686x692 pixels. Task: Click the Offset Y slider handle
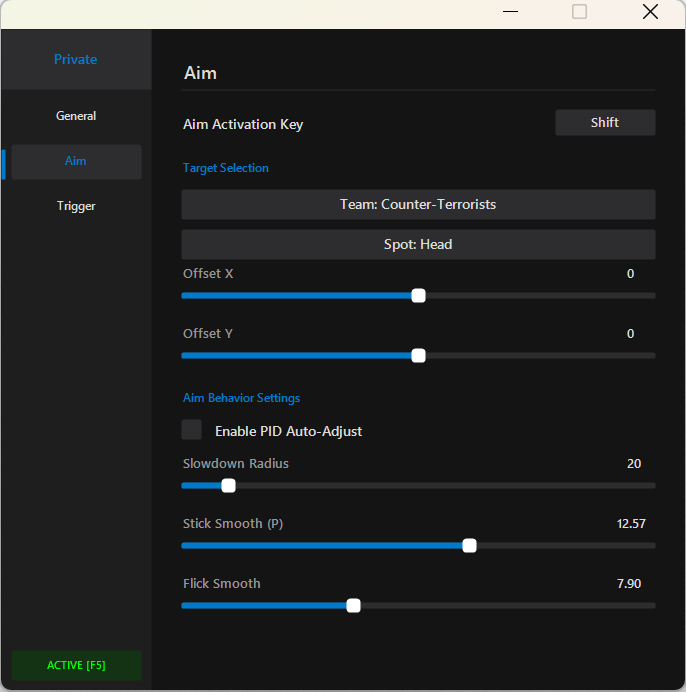tap(419, 355)
